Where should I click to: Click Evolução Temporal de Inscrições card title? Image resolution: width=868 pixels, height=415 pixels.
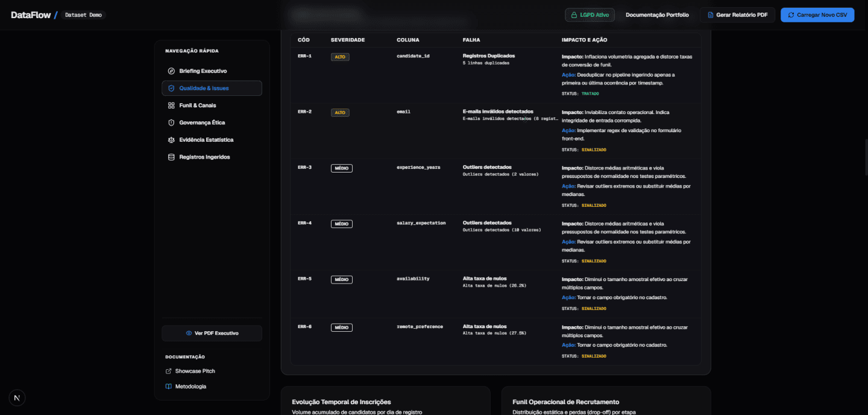pos(341,402)
